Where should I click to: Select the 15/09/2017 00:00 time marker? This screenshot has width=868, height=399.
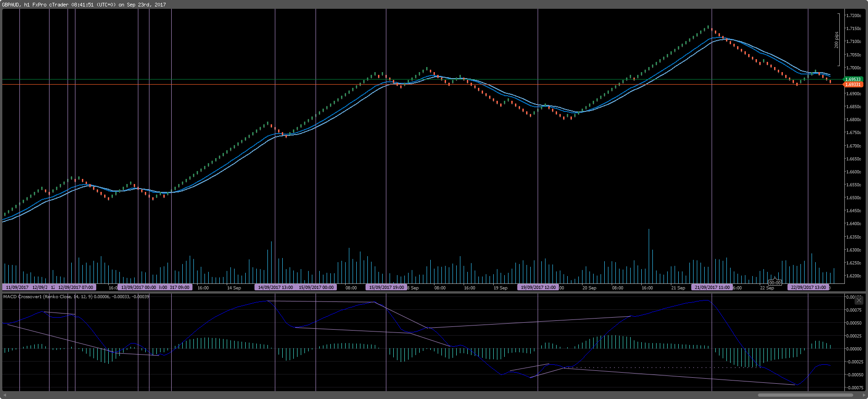(316, 288)
